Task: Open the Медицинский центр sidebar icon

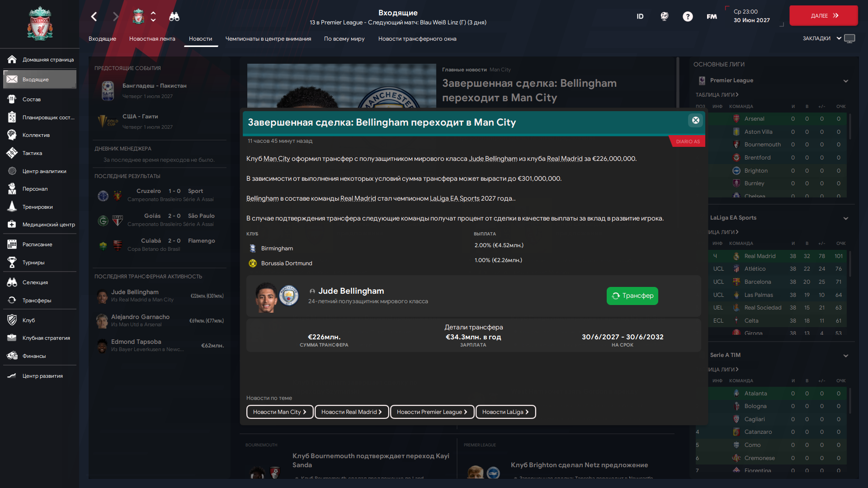Action: [x=12, y=225]
